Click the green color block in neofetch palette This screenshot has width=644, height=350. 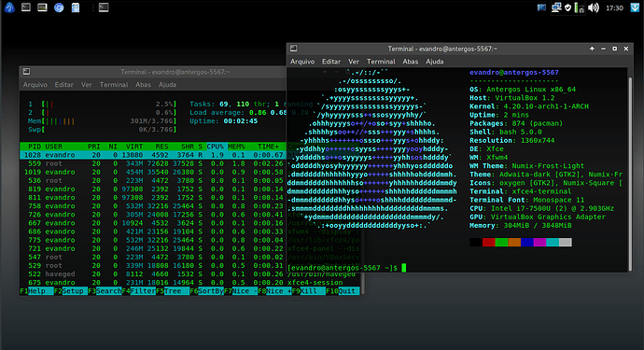coord(501,243)
